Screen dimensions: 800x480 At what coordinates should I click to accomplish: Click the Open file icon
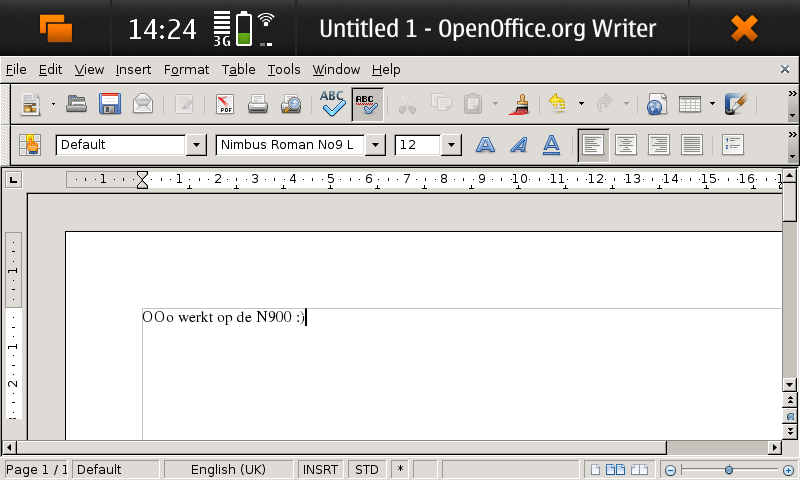pos(77,104)
